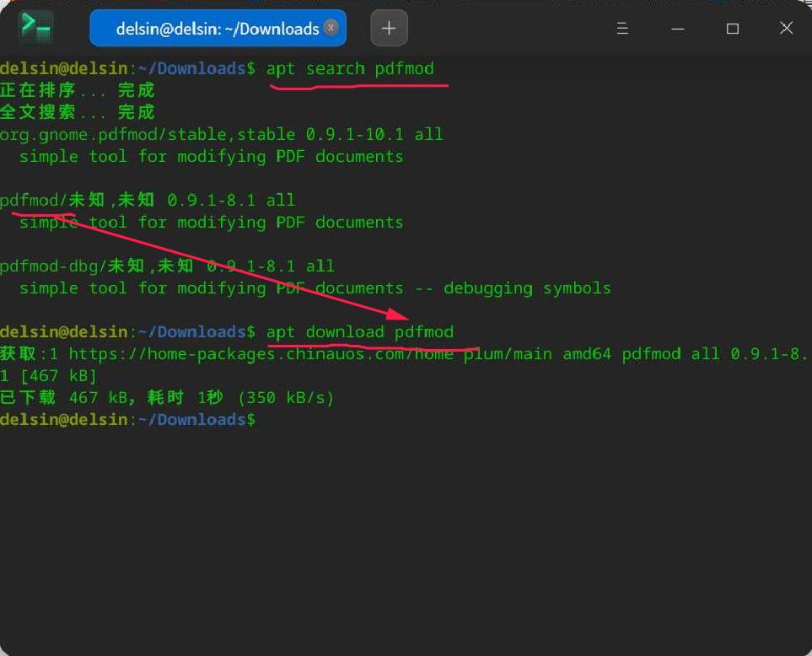Click the "全文搜索... 完成" output line
This screenshot has width=812, height=656.
click(x=78, y=112)
